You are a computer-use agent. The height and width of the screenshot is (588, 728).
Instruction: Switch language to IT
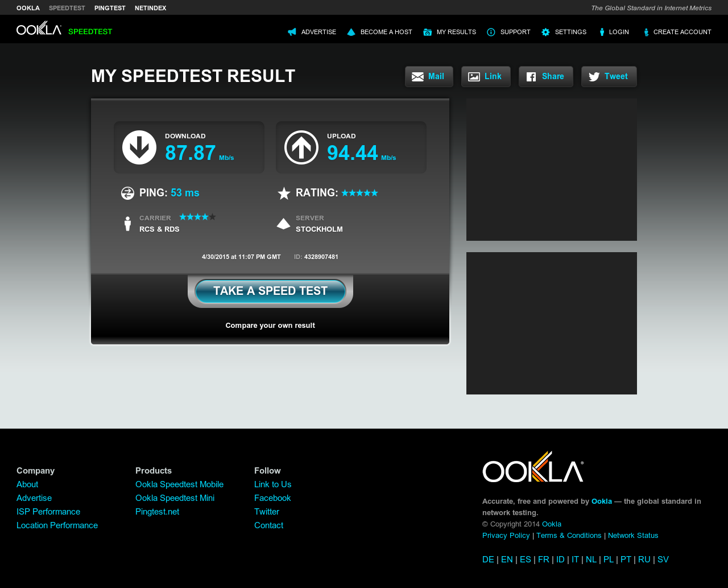(x=575, y=560)
